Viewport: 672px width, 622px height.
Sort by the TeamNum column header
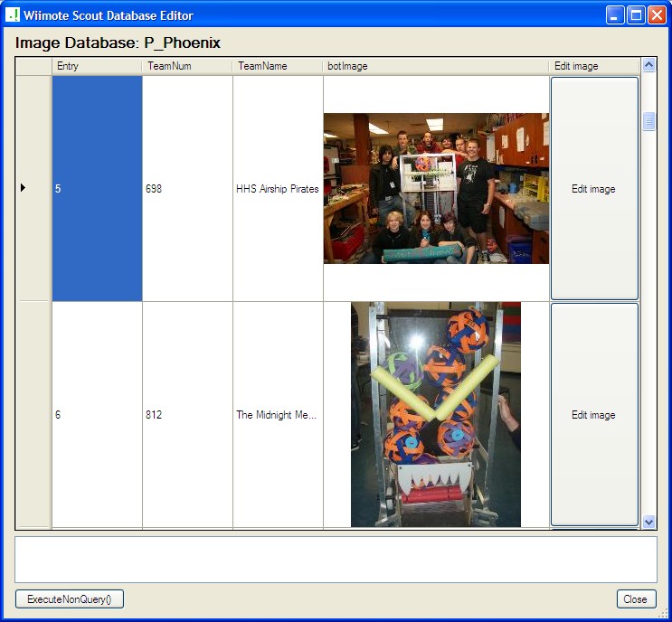click(x=187, y=66)
